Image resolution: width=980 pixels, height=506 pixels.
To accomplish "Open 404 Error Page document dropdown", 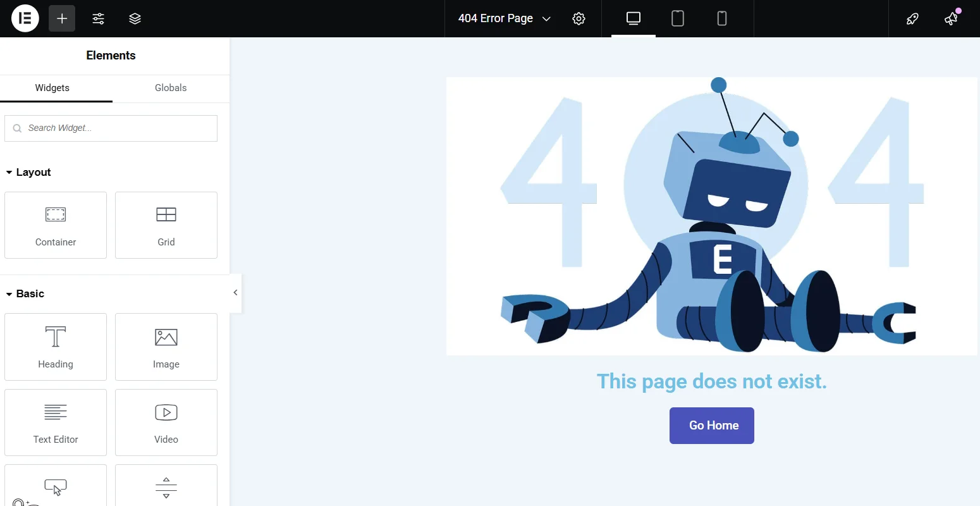I will 505,18.
